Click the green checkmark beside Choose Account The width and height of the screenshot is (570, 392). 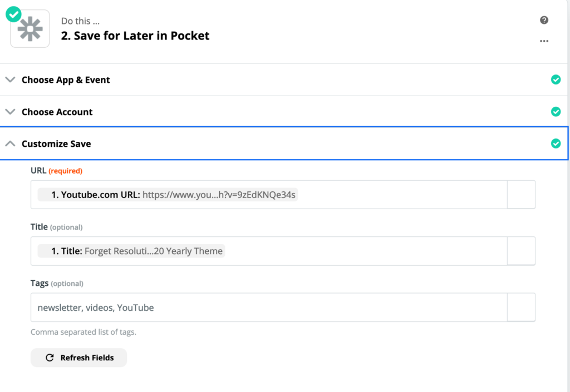[x=556, y=112]
